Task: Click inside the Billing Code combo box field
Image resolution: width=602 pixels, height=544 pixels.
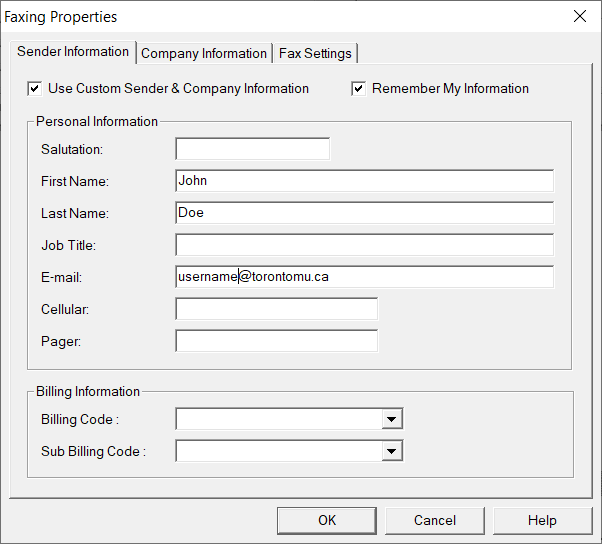Action: click(278, 419)
